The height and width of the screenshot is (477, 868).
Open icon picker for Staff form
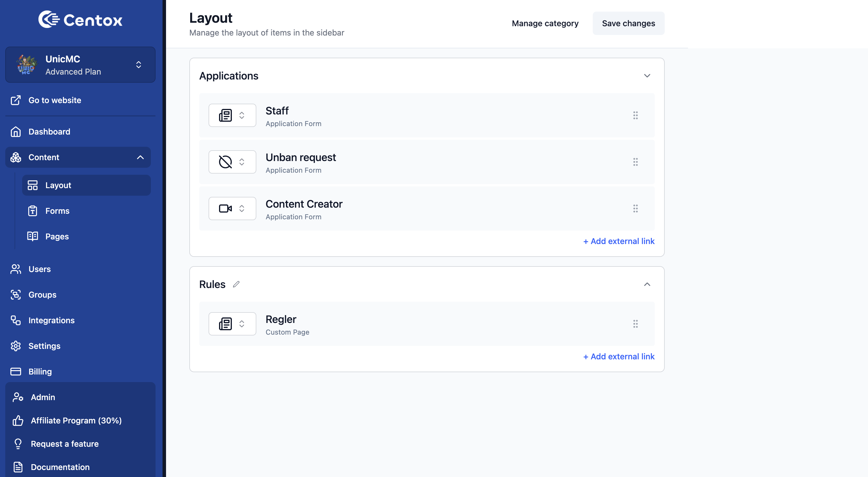232,116
